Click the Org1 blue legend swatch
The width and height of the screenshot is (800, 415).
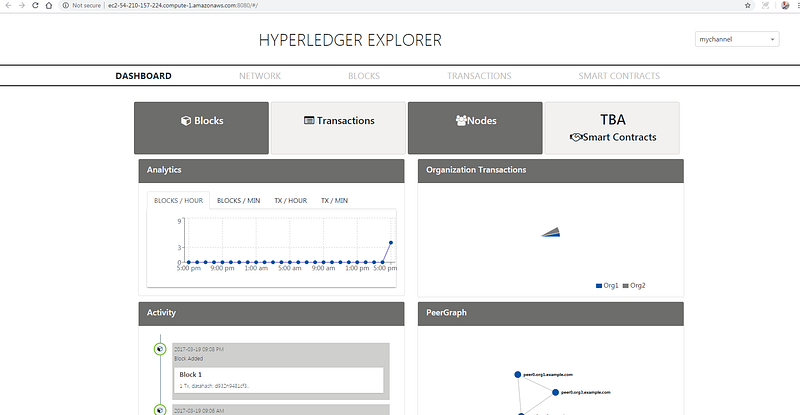click(599, 286)
